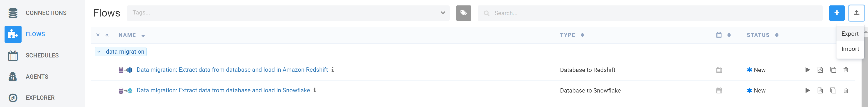868x107 pixels.
Task: Sort flows by the Name column
Action: pyautogui.click(x=131, y=35)
